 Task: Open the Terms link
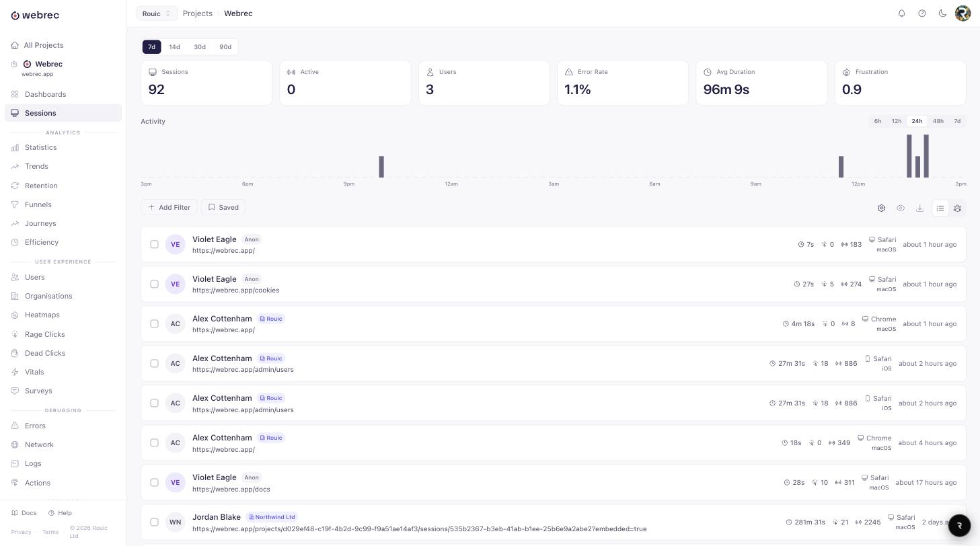(50, 532)
